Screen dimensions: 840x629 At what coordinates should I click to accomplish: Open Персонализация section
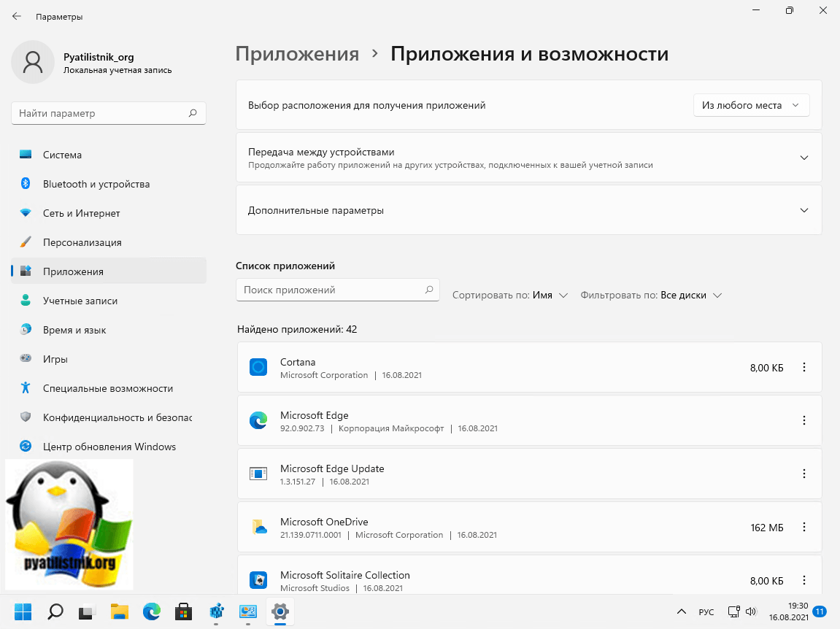pos(109,242)
